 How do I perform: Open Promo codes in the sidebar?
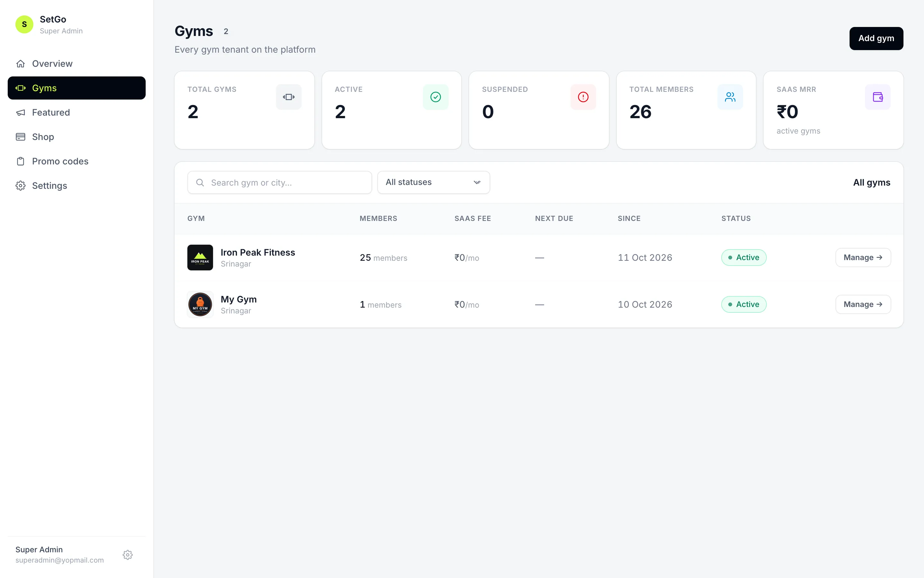76,161
